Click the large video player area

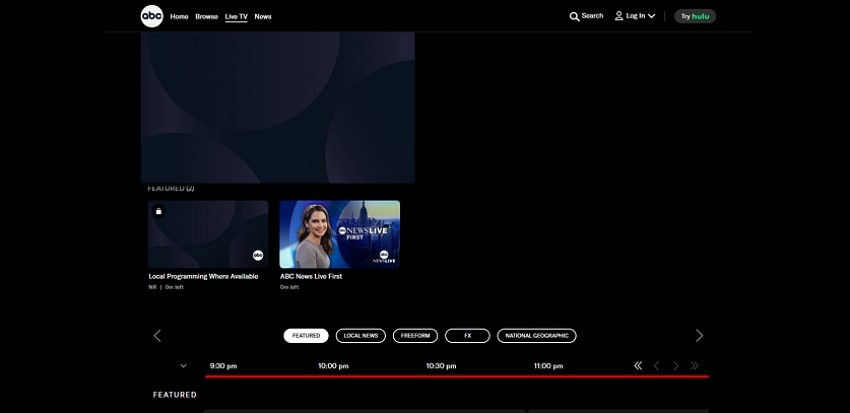pos(278,107)
